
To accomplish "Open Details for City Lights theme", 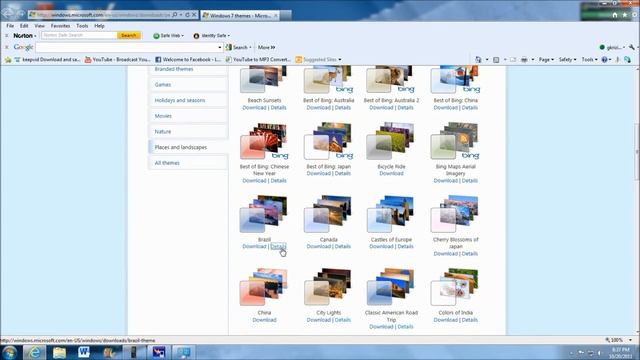I will (x=342, y=320).
